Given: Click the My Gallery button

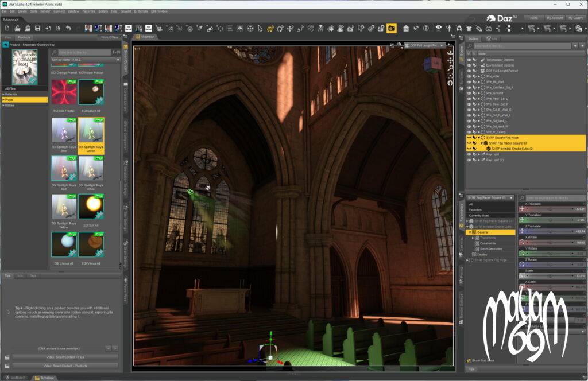Looking at the screenshot, I should click(x=575, y=18).
